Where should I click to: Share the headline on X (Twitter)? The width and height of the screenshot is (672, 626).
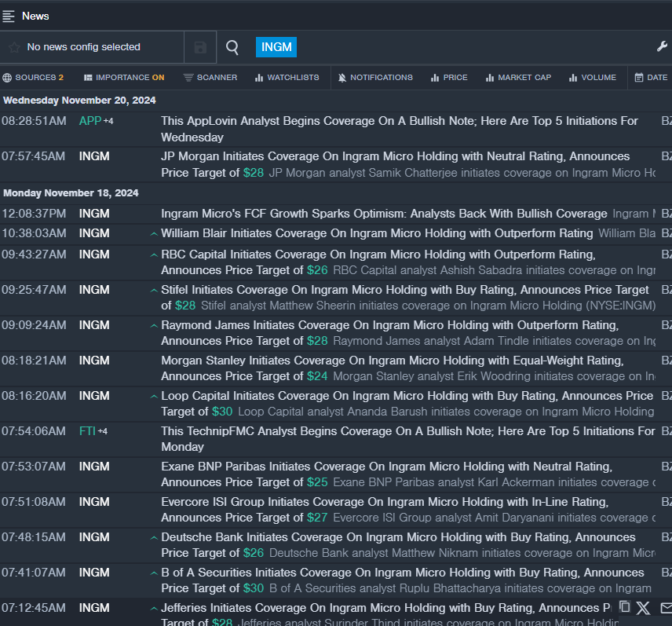click(644, 607)
